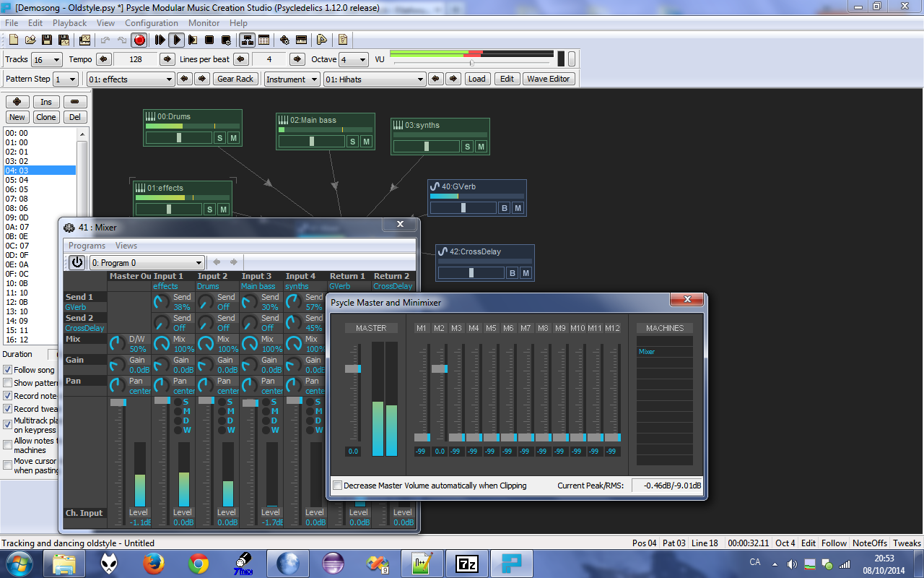Increase tempo with right arrow
The height and width of the screenshot is (578, 924).
(168, 59)
